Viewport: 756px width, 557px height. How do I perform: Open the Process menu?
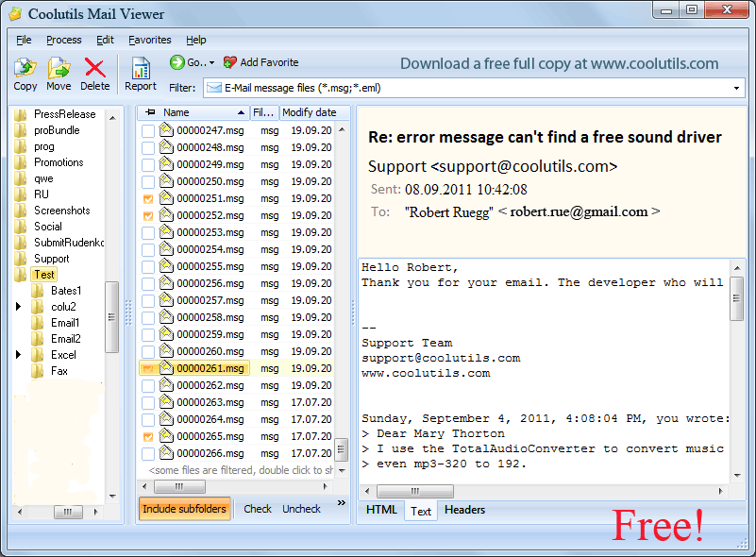(63, 40)
